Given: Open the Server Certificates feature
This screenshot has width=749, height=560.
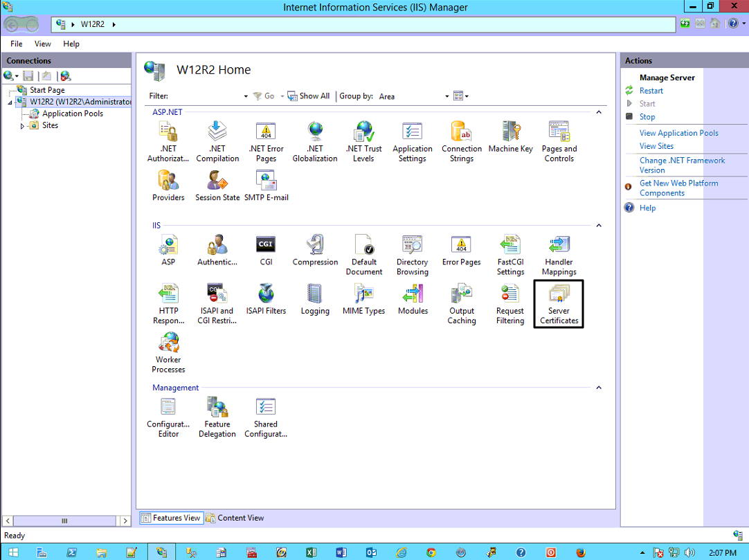Looking at the screenshot, I should pos(559,303).
